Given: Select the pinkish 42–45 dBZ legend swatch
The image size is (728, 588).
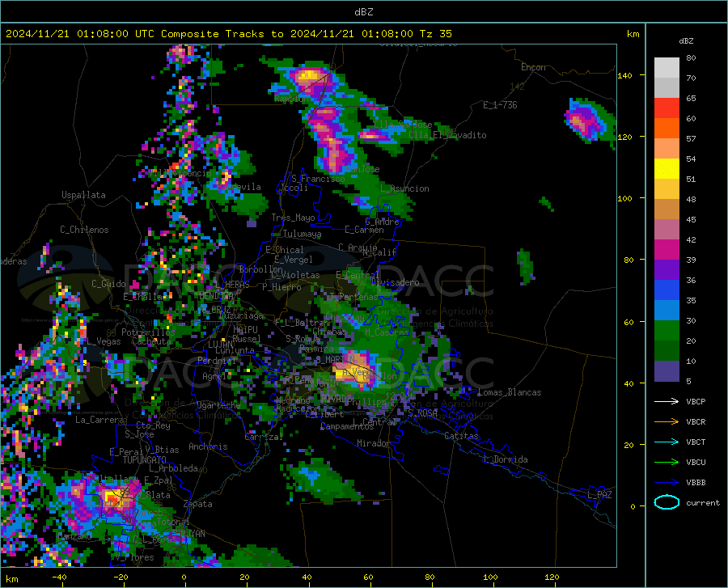Looking at the screenshot, I should [667, 230].
